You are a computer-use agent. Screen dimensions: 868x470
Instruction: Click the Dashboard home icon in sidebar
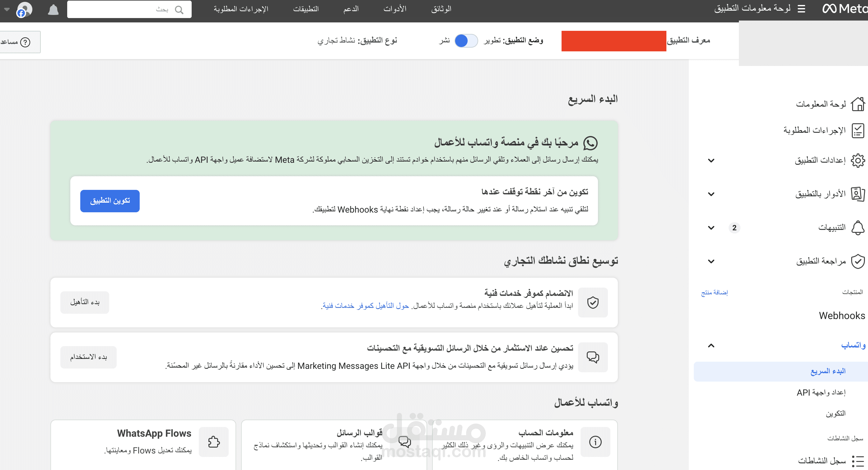coord(857,104)
